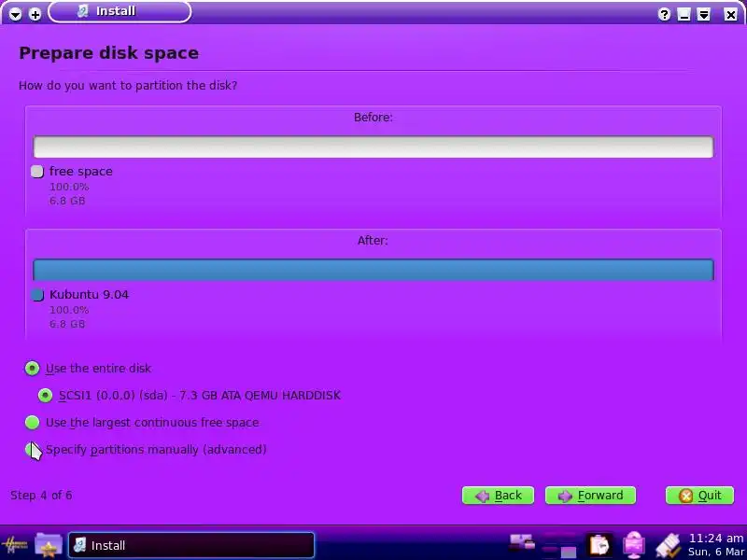This screenshot has width=747, height=560.
Task: Click the pink display monitor tray icon
Action: 635,545
